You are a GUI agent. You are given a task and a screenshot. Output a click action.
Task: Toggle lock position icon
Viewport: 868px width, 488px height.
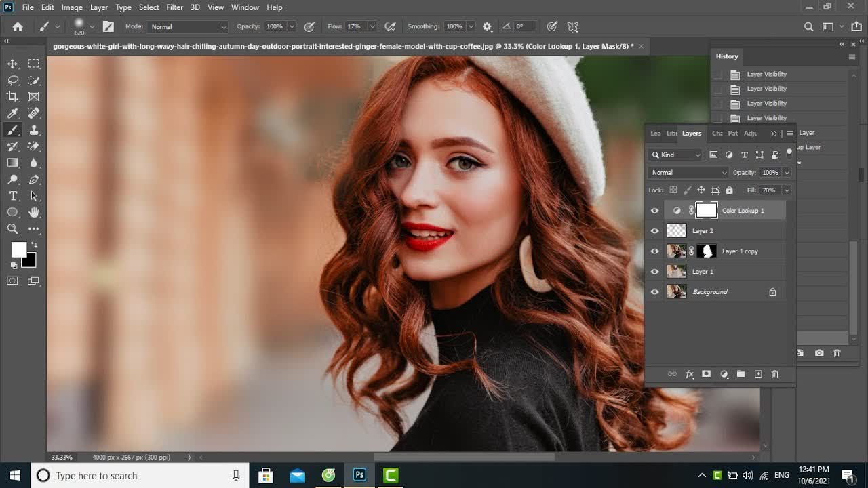pyautogui.click(x=701, y=190)
